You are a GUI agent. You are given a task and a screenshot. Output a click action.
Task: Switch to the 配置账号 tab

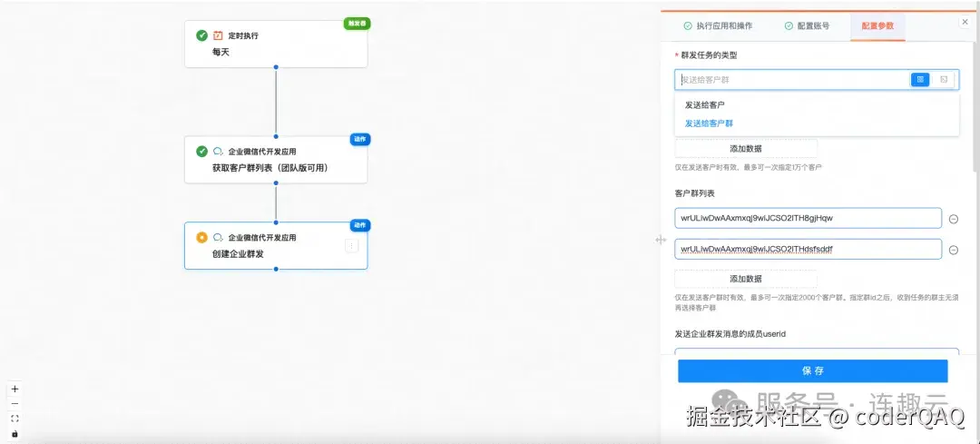pyautogui.click(x=807, y=26)
